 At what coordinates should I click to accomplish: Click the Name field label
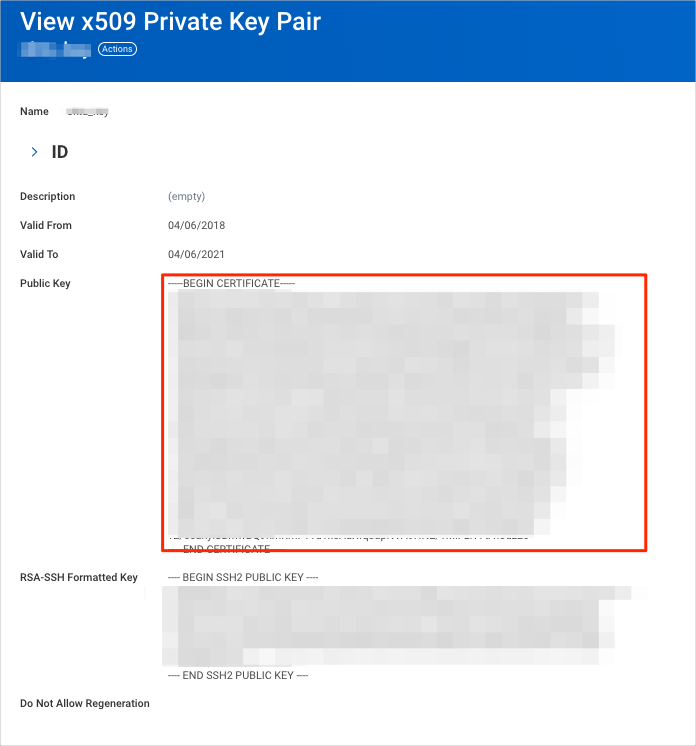34,111
